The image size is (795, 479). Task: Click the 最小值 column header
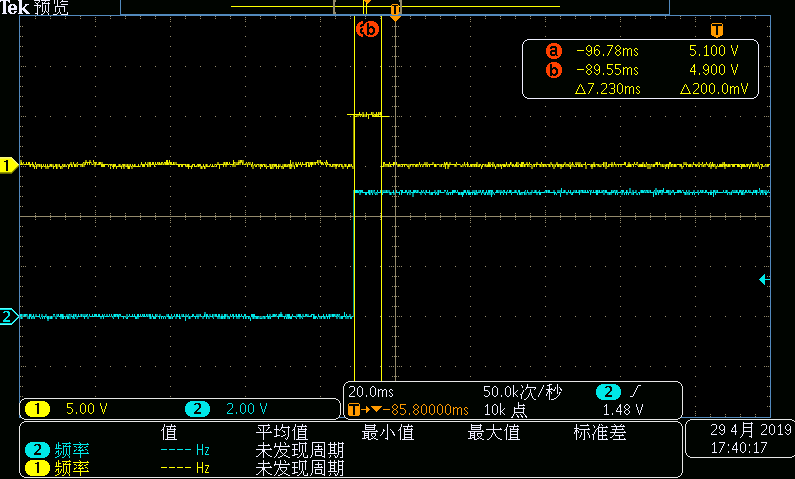point(388,432)
